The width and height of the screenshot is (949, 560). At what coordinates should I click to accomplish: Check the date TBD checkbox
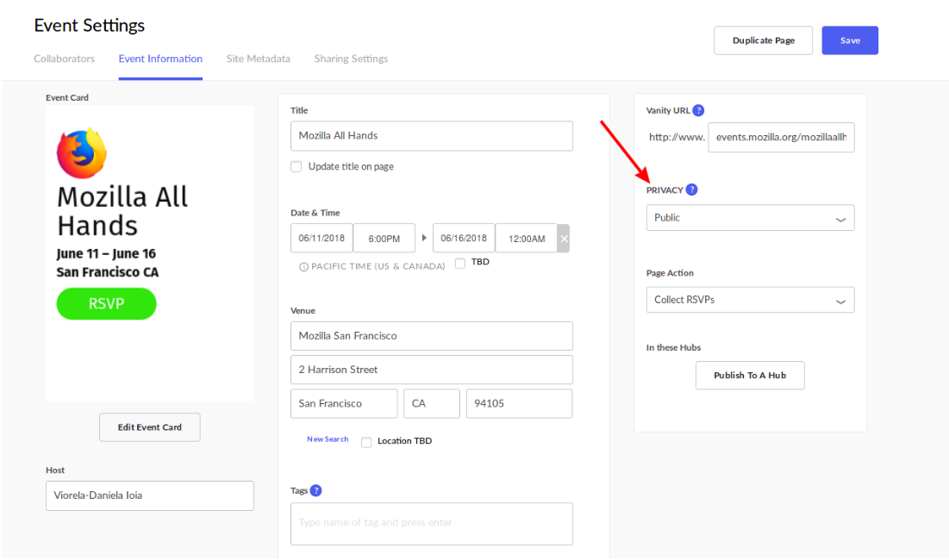pos(460,263)
